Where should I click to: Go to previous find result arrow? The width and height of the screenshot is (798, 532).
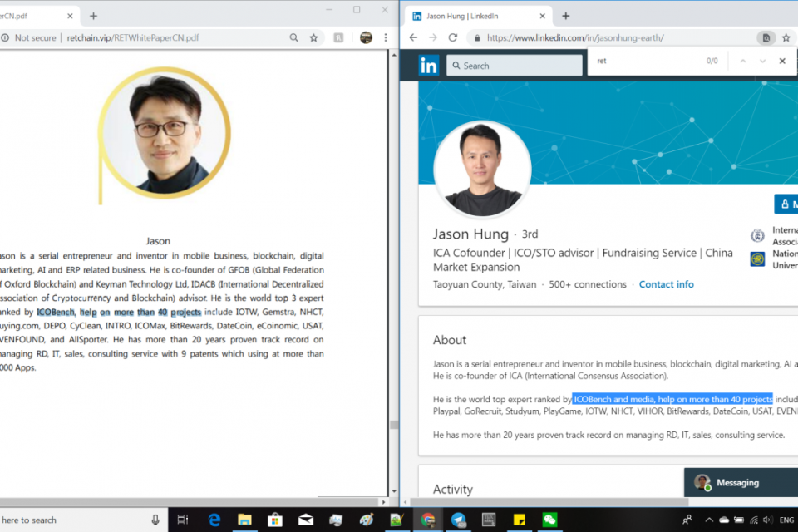(743, 61)
